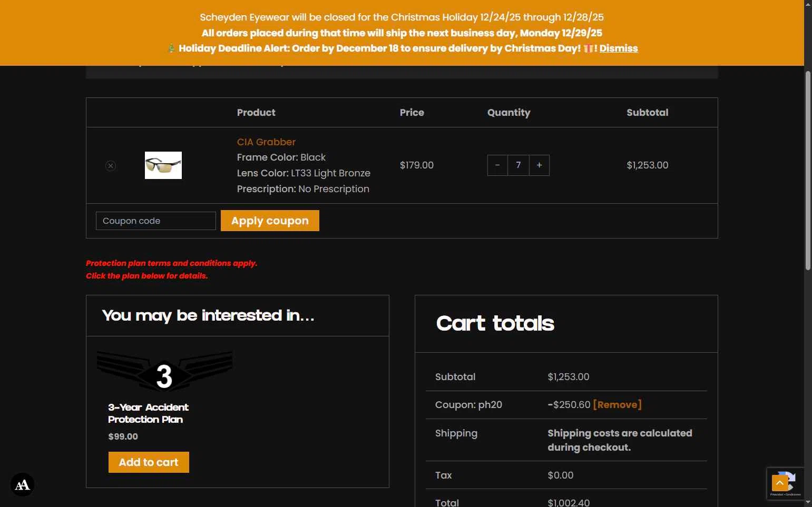The height and width of the screenshot is (507, 812).
Task: Select the $1,253.00 item subtotal cell
Action: 647,165
